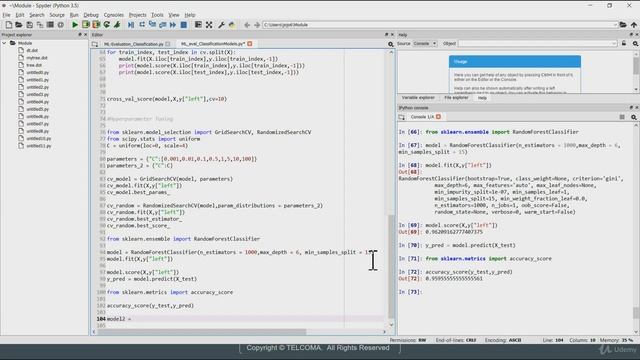Close the Project explorer pane
This screenshot has width=640, height=360.
click(x=85, y=35)
